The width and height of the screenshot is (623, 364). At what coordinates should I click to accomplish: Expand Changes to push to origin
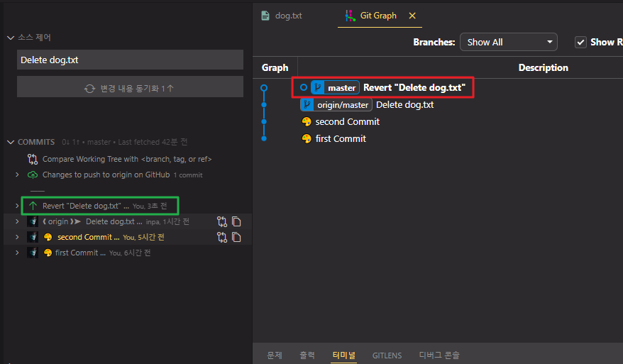click(x=17, y=175)
